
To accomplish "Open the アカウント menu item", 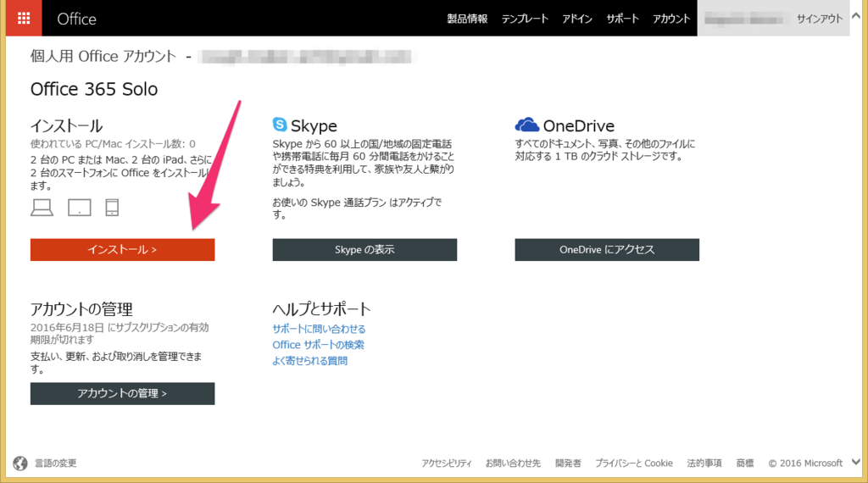I will click(671, 19).
